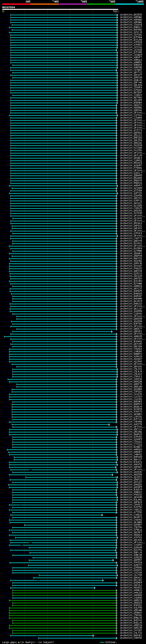Open hit UniRef100_B4FHH2
This screenshot has height=644, width=146.
click(131, 30)
